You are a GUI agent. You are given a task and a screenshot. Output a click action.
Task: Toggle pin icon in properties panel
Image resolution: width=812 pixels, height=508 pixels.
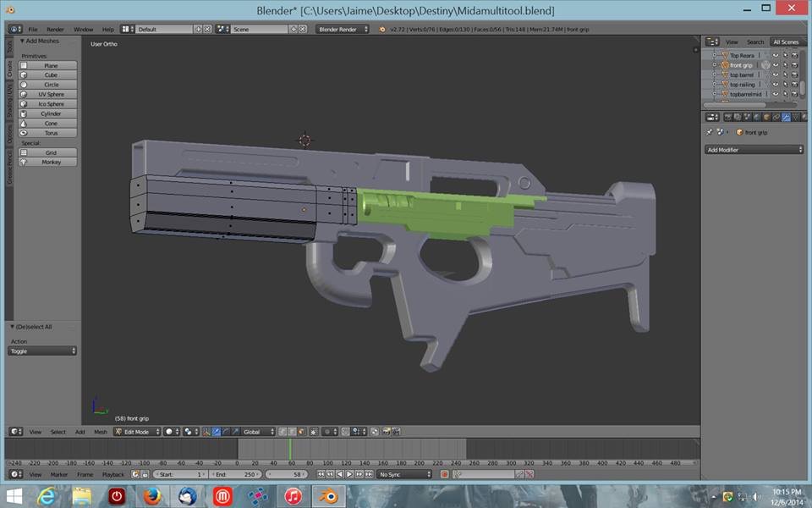click(x=709, y=132)
